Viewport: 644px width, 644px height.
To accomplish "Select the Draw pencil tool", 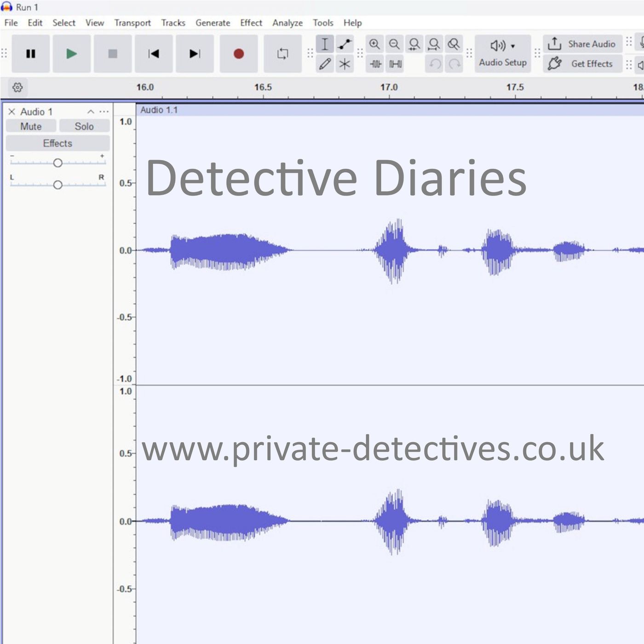I will click(325, 64).
